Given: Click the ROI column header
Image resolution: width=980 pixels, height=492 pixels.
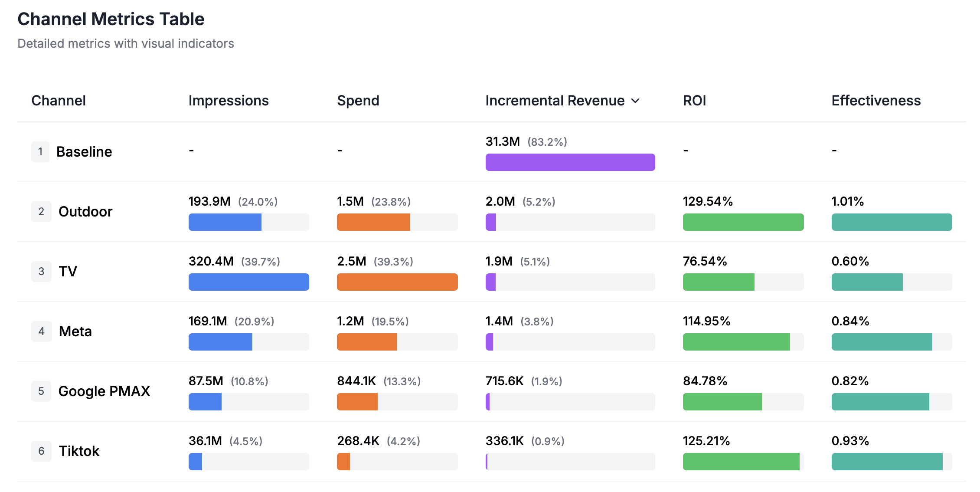Looking at the screenshot, I should 694,101.
